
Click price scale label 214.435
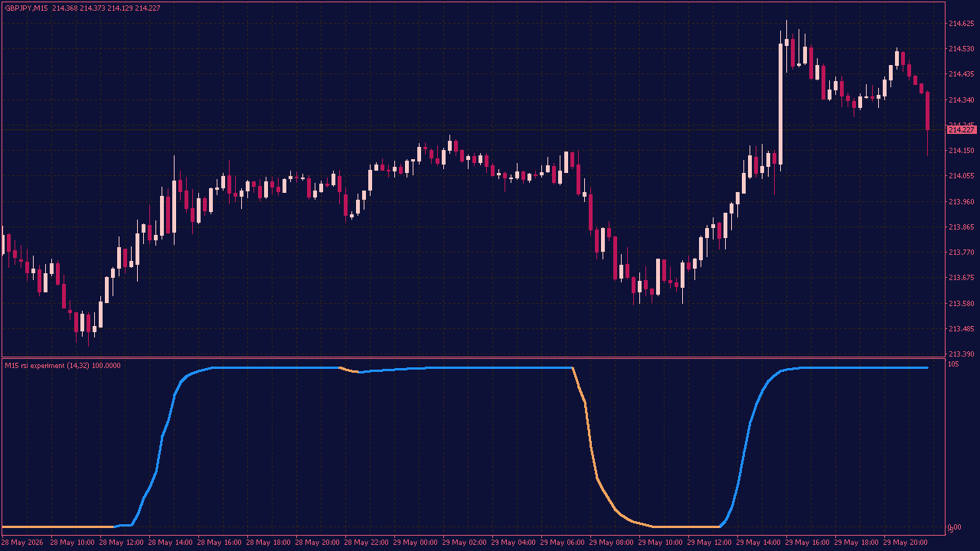pos(961,74)
